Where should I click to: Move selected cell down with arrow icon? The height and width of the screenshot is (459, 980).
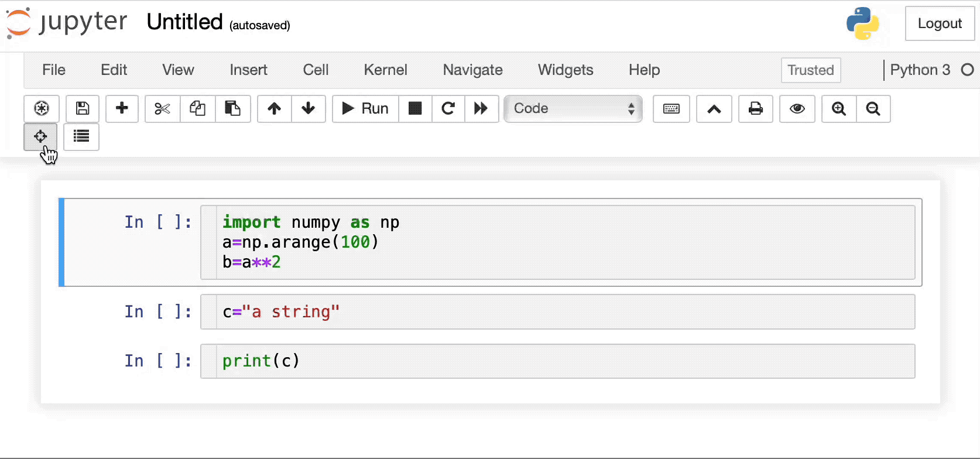coord(309,108)
